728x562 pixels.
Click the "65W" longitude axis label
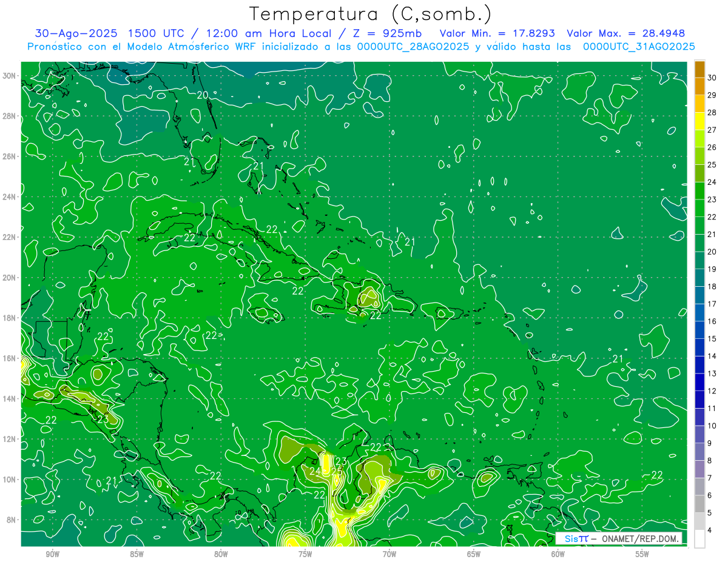tap(474, 555)
